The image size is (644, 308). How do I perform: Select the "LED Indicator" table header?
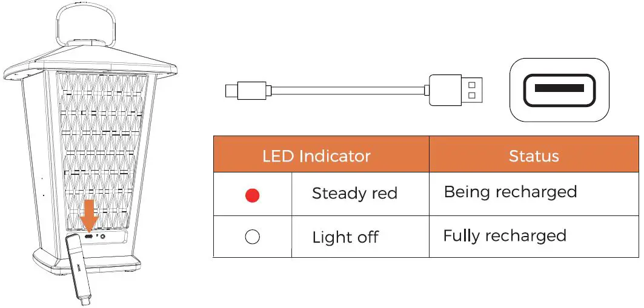tap(316, 156)
